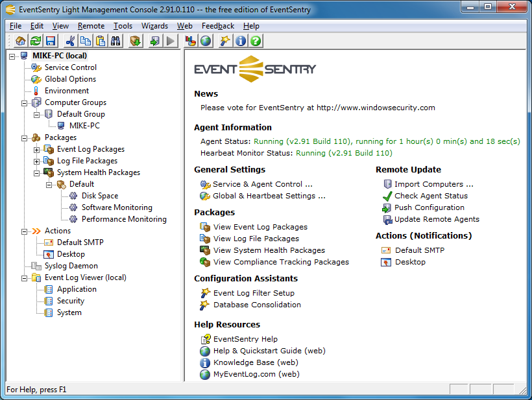The width and height of the screenshot is (532, 400).
Task: Collapse the Packages tree node
Action: point(24,138)
